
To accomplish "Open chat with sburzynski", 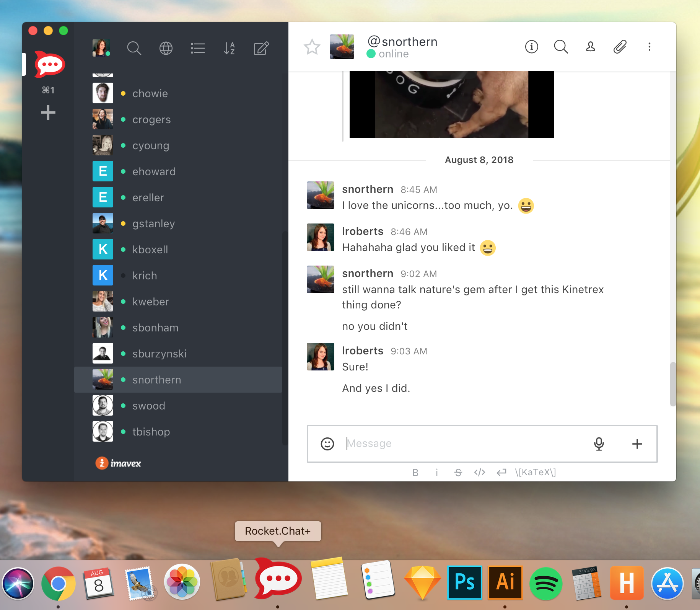I will click(x=178, y=354).
